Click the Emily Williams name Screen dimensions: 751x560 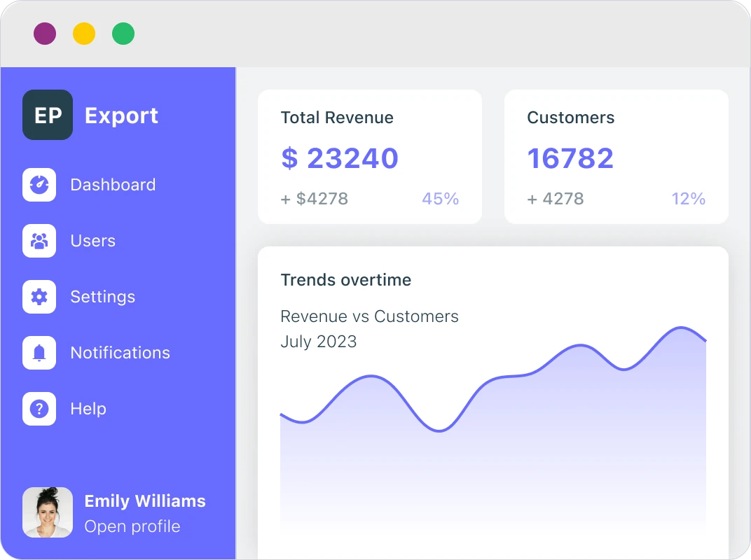pos(145,501)
